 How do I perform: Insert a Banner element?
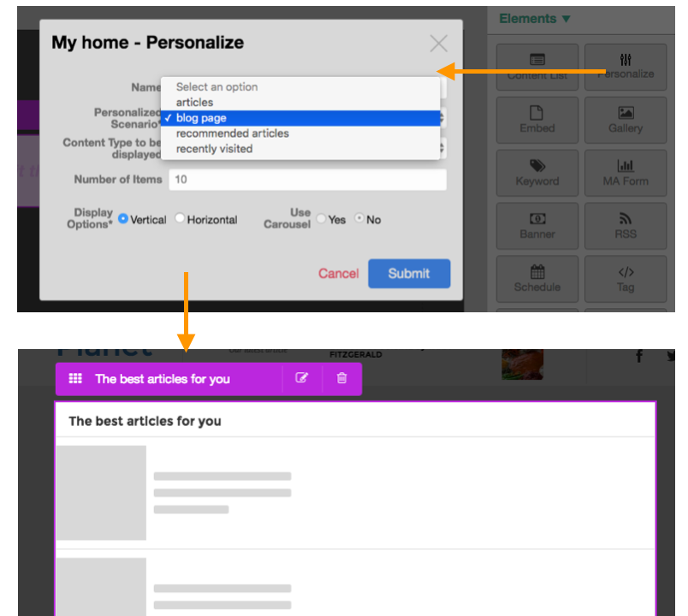[537, 225]
